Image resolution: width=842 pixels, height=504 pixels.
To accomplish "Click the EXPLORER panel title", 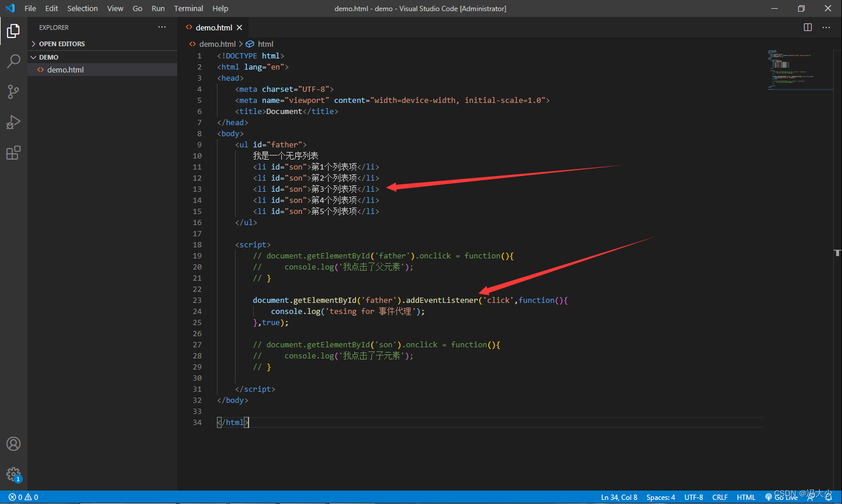I will pos(54,27).
